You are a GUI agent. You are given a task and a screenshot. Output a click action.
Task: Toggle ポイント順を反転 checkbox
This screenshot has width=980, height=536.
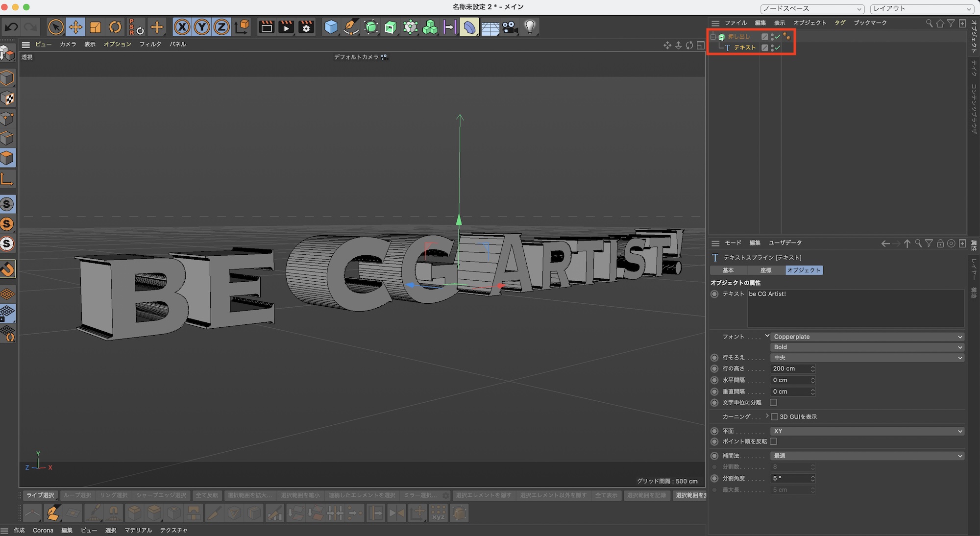tap(773, 441)
